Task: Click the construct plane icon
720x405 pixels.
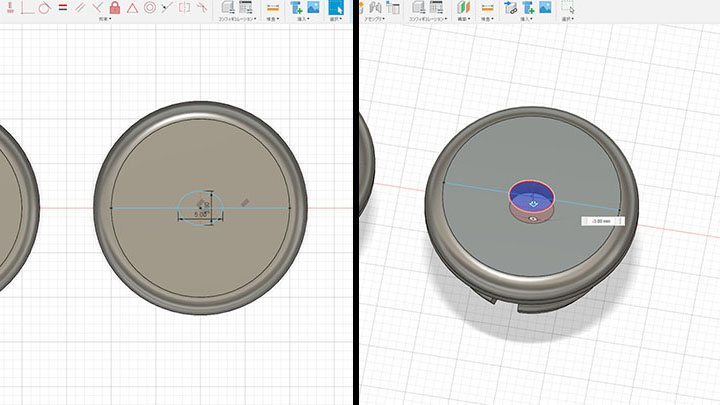Action: point(463,7)
